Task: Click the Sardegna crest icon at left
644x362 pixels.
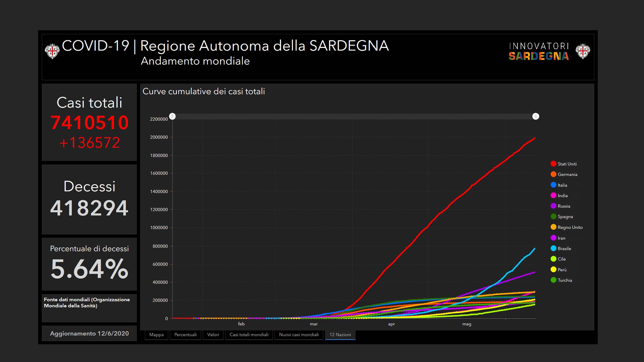Action: coord(52,51)
